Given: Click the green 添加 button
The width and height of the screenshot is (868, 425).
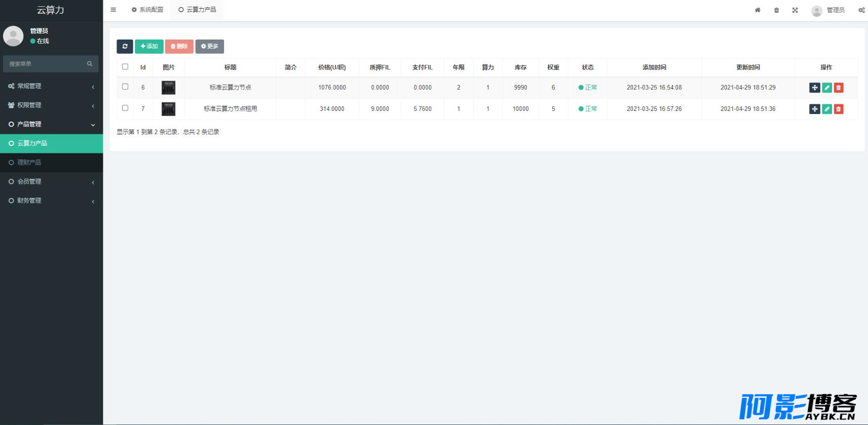Looking at the screenshot, I should coord(149,46).
